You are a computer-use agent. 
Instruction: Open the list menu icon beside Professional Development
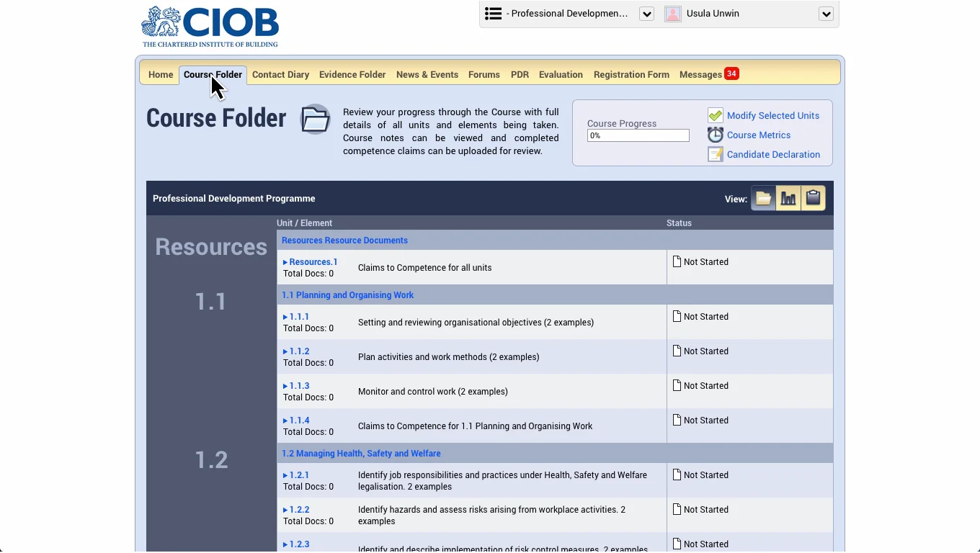coord(493,14)
